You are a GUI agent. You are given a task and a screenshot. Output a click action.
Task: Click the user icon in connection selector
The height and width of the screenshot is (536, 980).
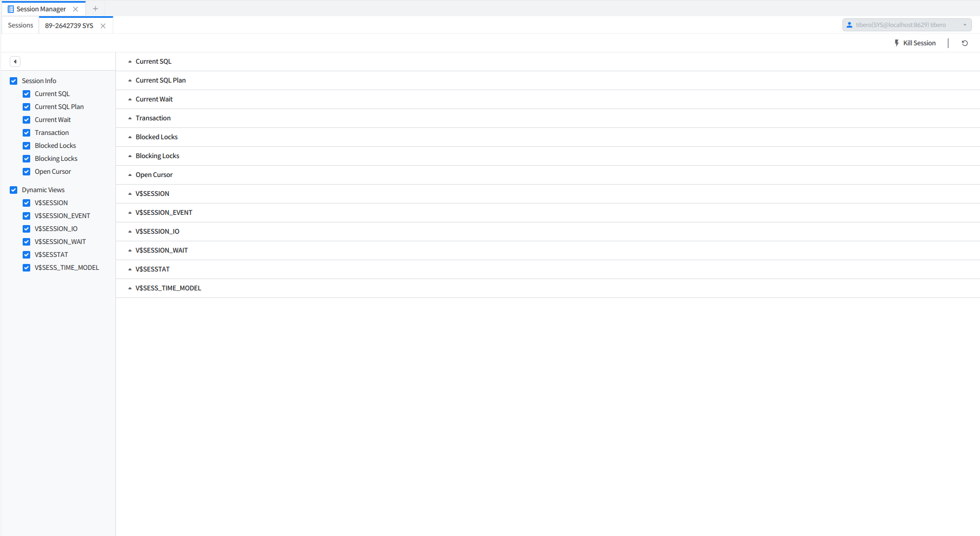(x=849, y=25)
